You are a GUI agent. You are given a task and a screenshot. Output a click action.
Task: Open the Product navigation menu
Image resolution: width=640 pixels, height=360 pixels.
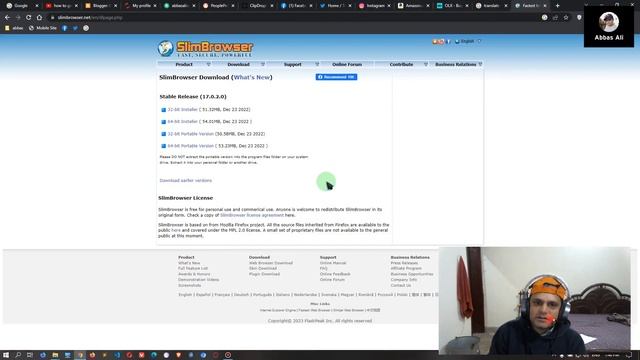(x=184, y=64)
